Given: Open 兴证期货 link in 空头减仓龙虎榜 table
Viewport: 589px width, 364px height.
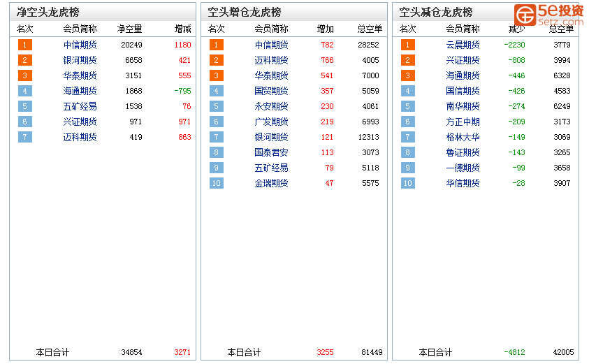Looking at the screenshot, I should coord(463,61).
